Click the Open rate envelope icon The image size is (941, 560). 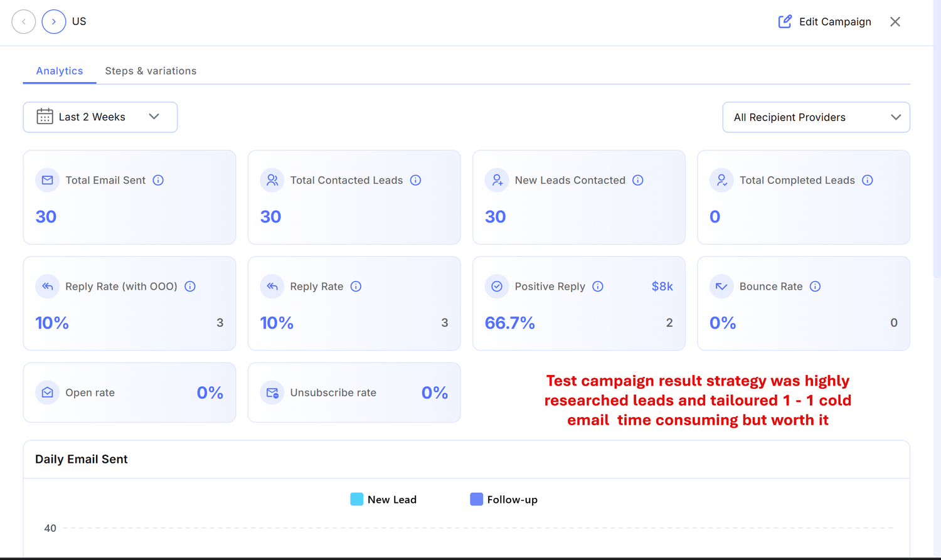(x=48, y=393)
